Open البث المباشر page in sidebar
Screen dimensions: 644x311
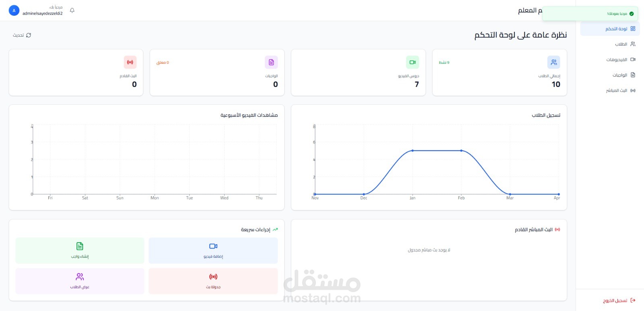coord(610,91)
